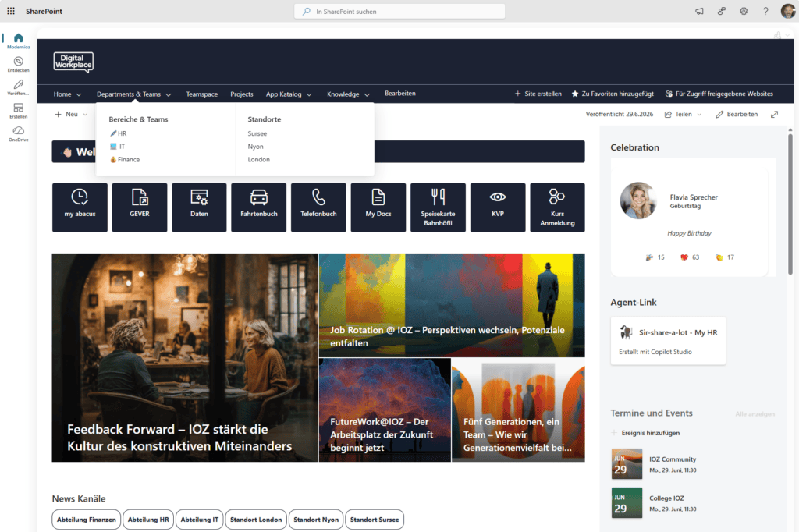This screenshot has height=532, width=799.
Task: Open the my abacus quick link tile
Action: [80, 207]
